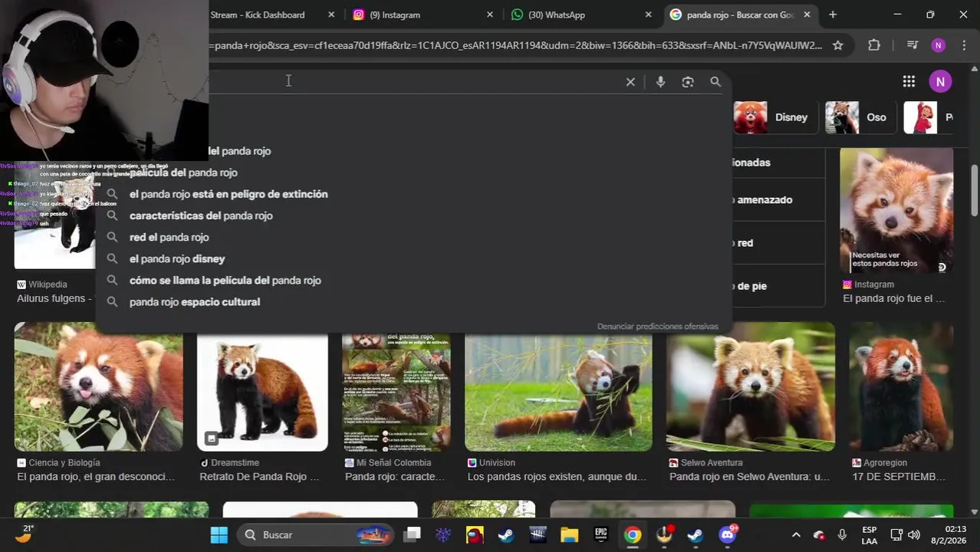The width and height of the screenshot is (980, 552).
Task: Open Discord from the taskbar
Action: tap(727, 534)
